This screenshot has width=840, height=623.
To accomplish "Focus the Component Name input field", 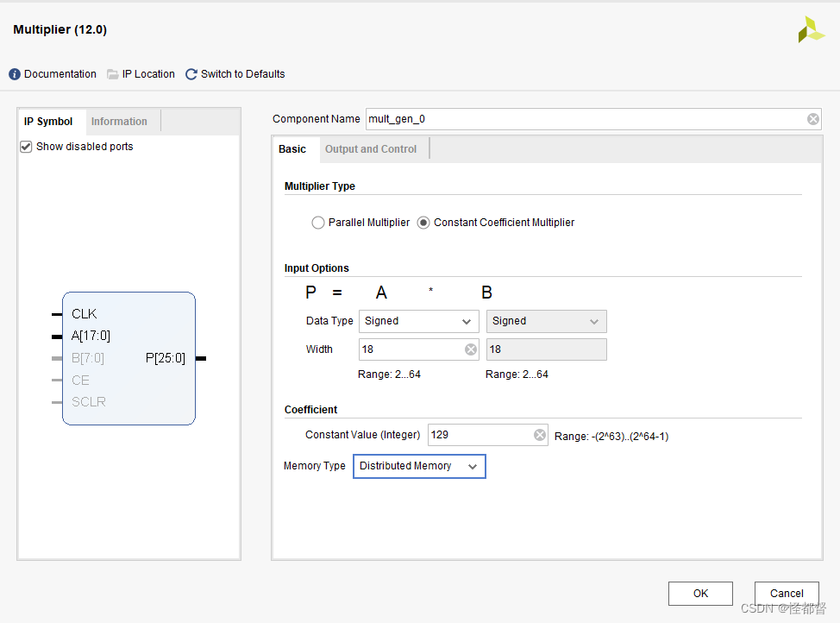I will 593,119.
